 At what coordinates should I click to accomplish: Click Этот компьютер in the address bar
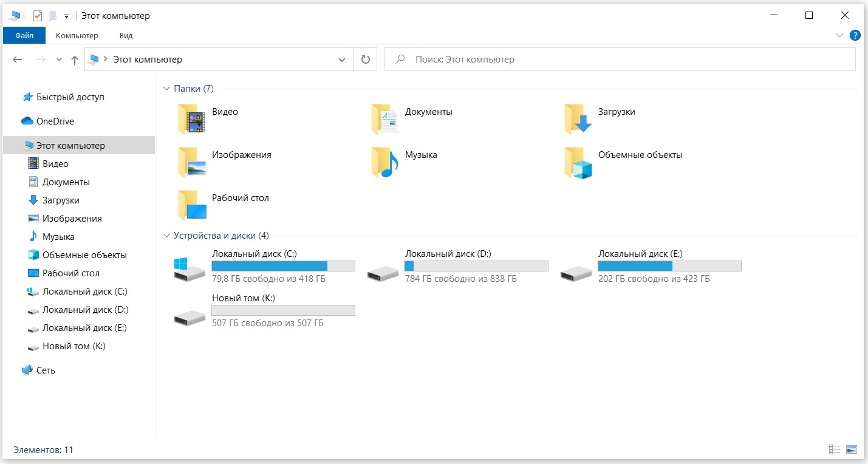tap(148, 60)
